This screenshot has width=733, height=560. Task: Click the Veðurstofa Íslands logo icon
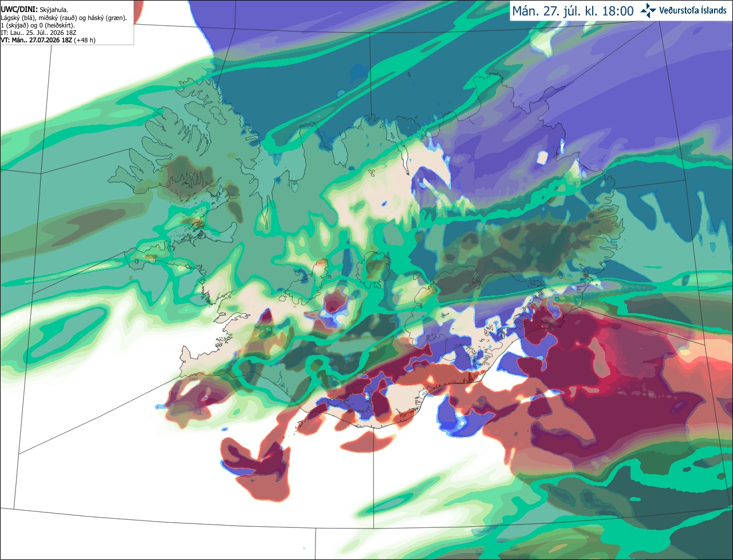point(648,10)
